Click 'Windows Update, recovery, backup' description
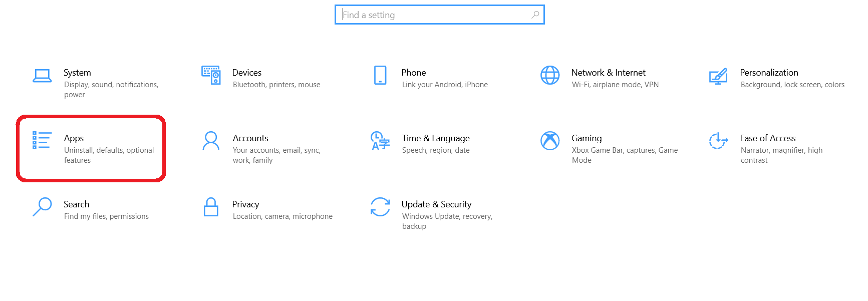This screenshot has height=301, width=868. [447, 221]
